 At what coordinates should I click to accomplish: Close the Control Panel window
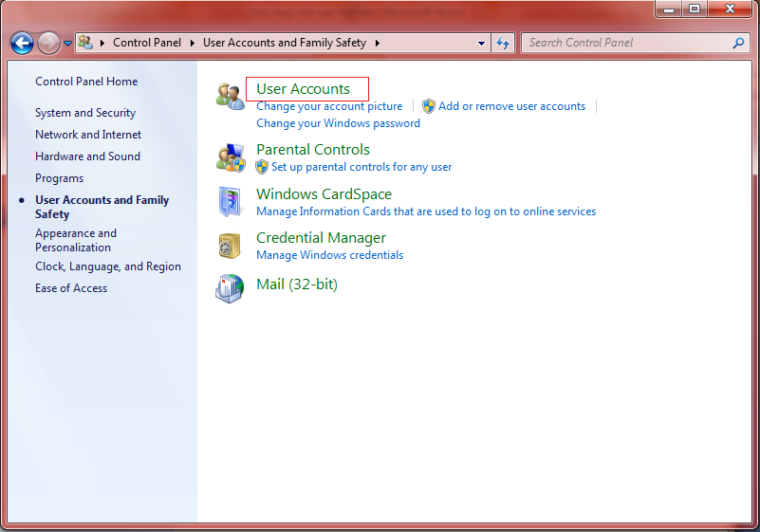[730, 9]
